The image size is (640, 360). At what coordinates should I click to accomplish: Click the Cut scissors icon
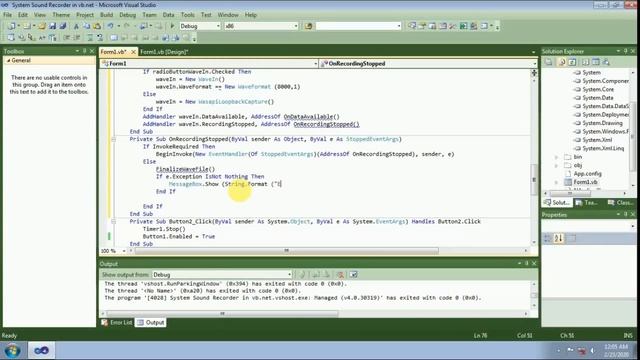point(76,26)
